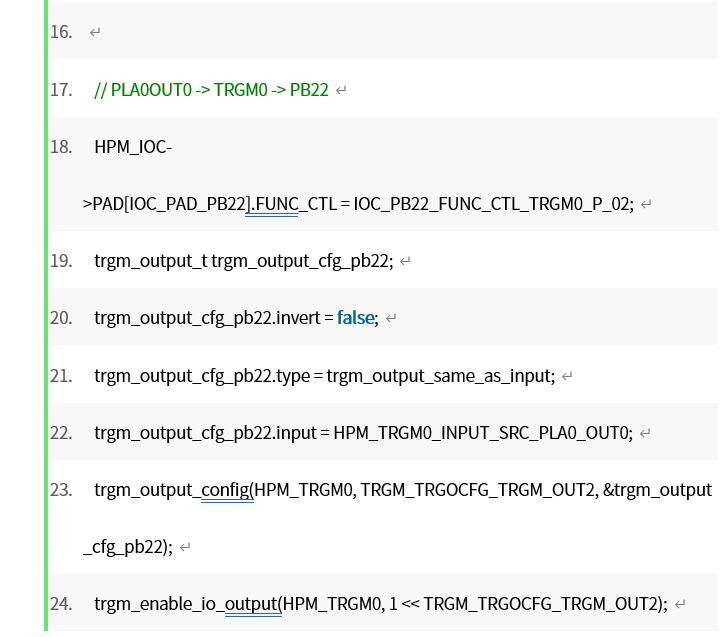Click HPM_TRGM0_INPUT_SRC_PLA0_OUT0 constant
This screenshot has width=726, height=637.
[481, 433]
